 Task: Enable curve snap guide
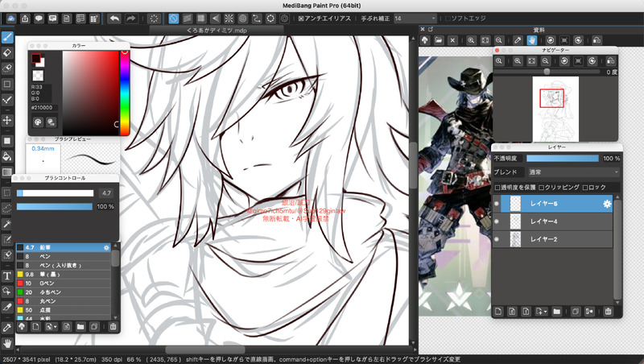(x=257, y=19)
